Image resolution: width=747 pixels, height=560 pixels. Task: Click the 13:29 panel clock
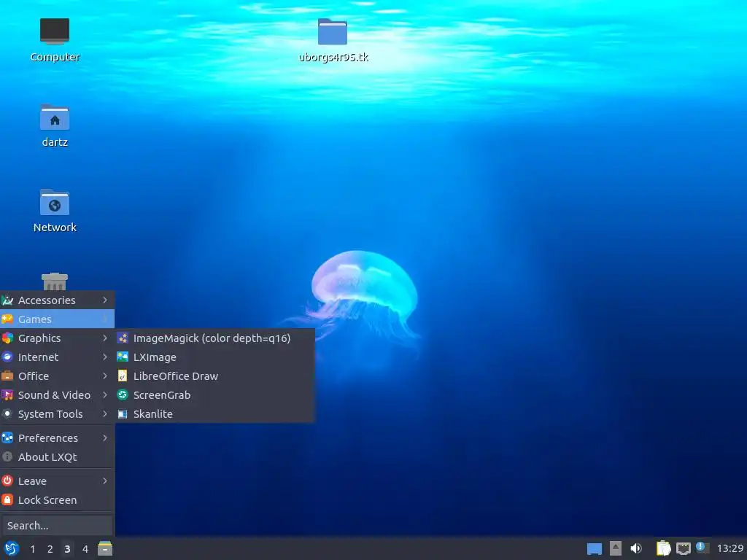[x=729, y=548]
